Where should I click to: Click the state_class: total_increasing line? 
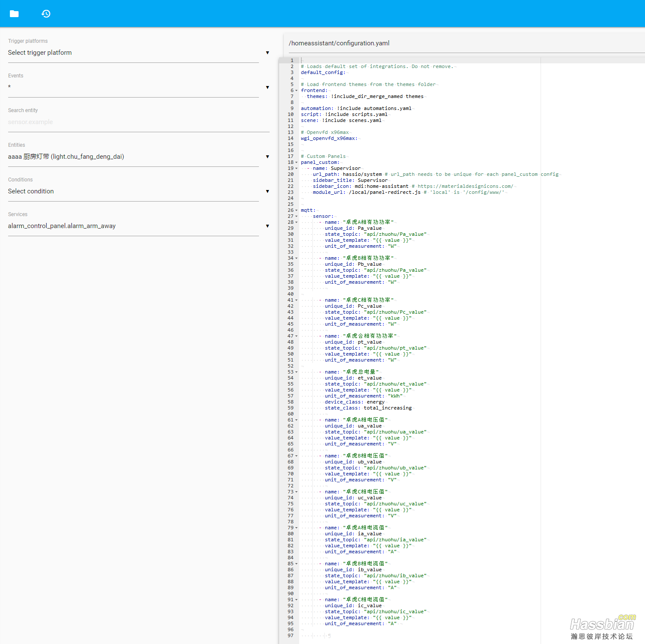coord(368,408)
